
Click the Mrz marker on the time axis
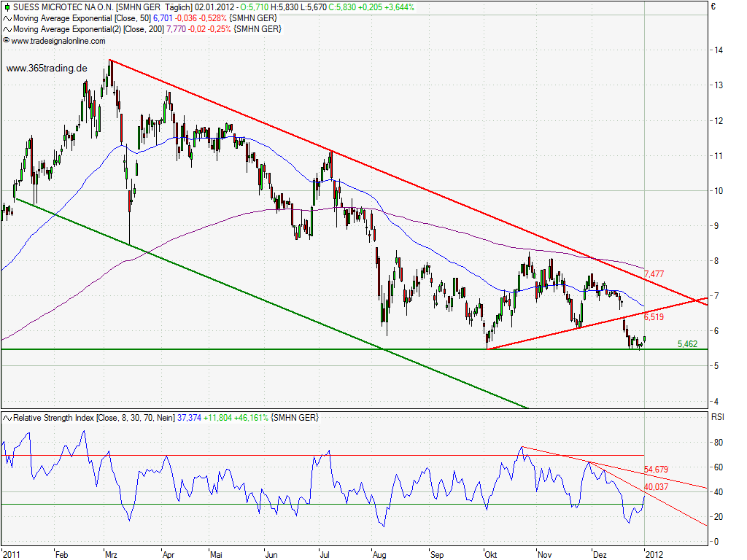pyautogui.click(x=111, y=554)
